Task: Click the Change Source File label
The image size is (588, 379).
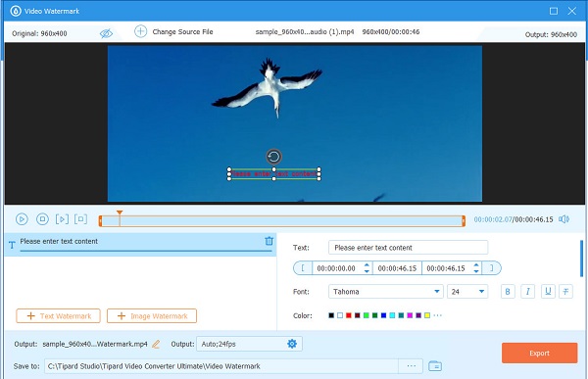Action: pyautogui.click(x=182, y=32)
